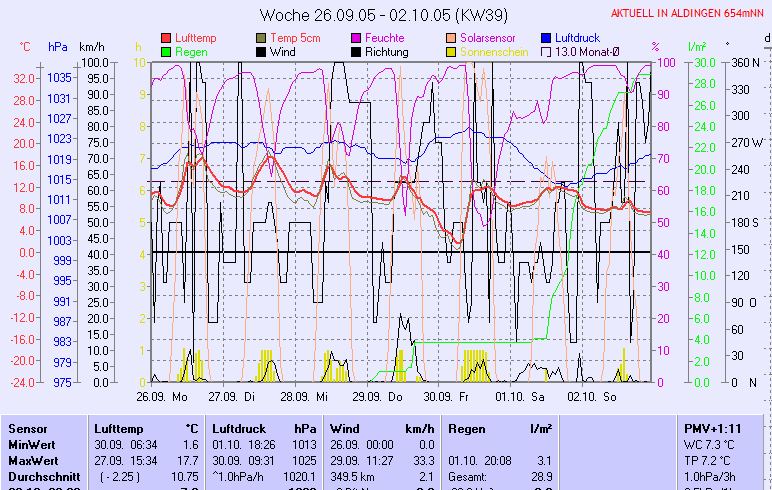Screen dimensions: 772x490
Task: Click the Regen column header in table
Action: [x=467, y=428]
